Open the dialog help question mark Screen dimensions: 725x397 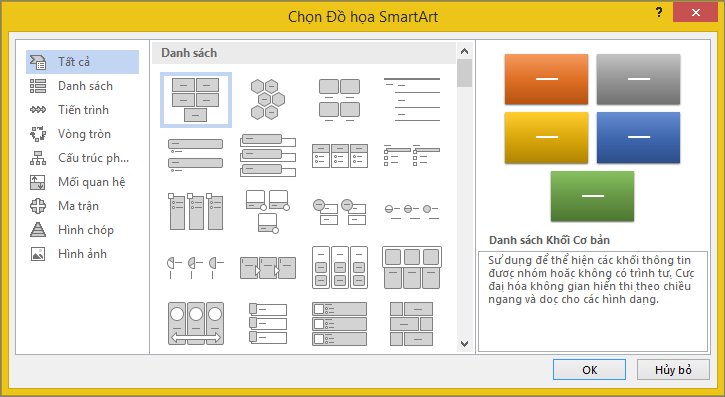tap(659, 13)
